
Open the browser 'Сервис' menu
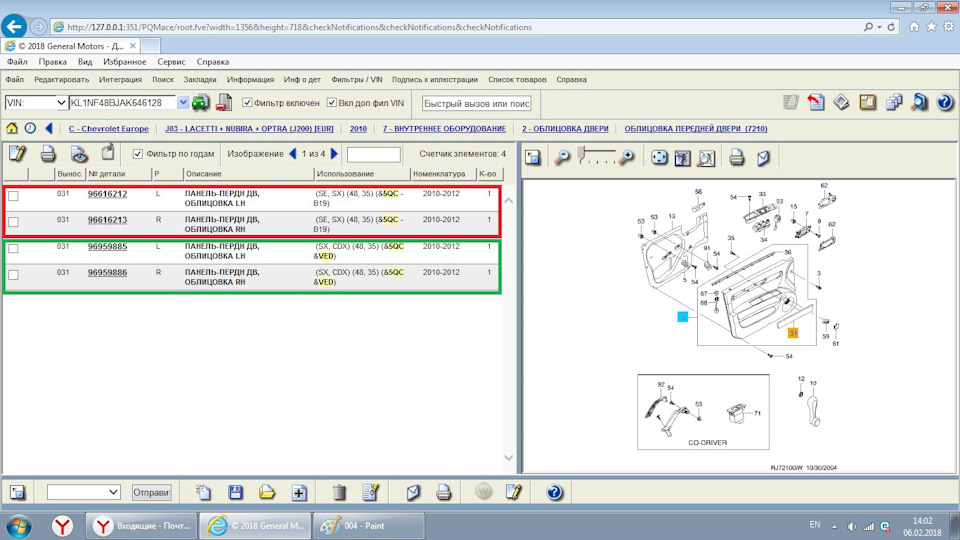(x=171, y=62)
